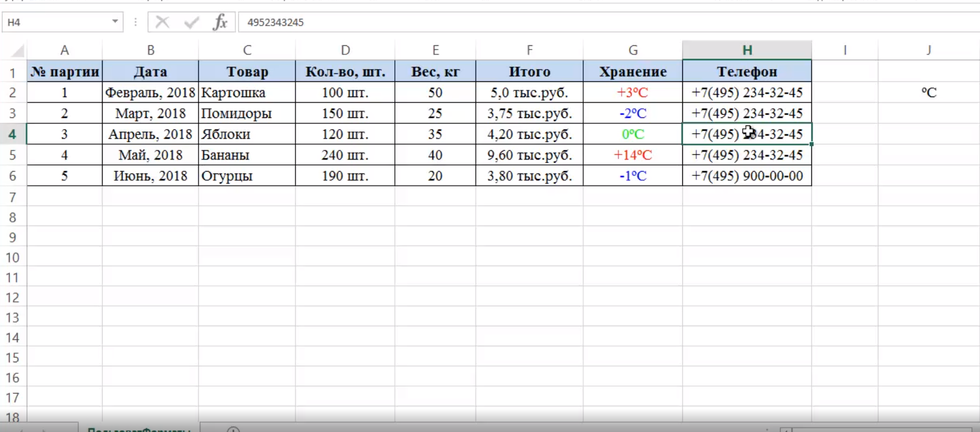Select column B header
Viewport: 980px width, 432px height.
(x=150, y=50)
